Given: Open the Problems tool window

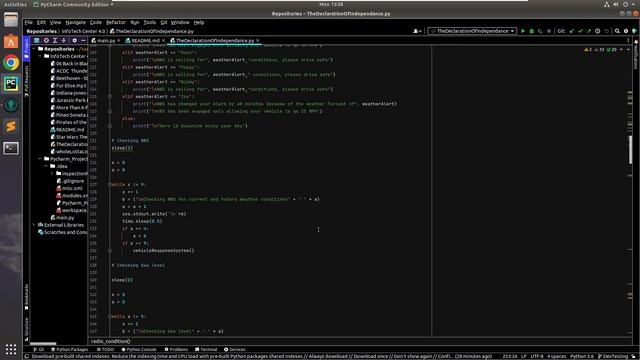Looking at the screenshot, I should coord(176,349).
